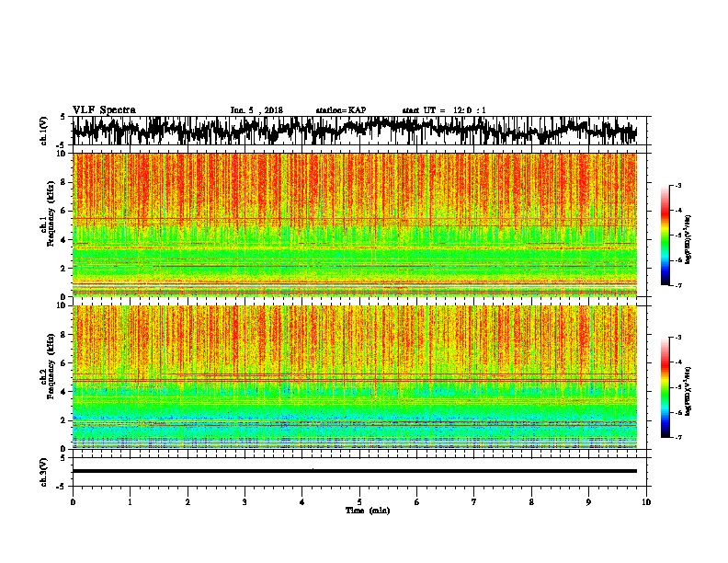Click inside the ch.2 spectrogram panel
This screenshot has height=563, width=728.
[x=355, y=377]
